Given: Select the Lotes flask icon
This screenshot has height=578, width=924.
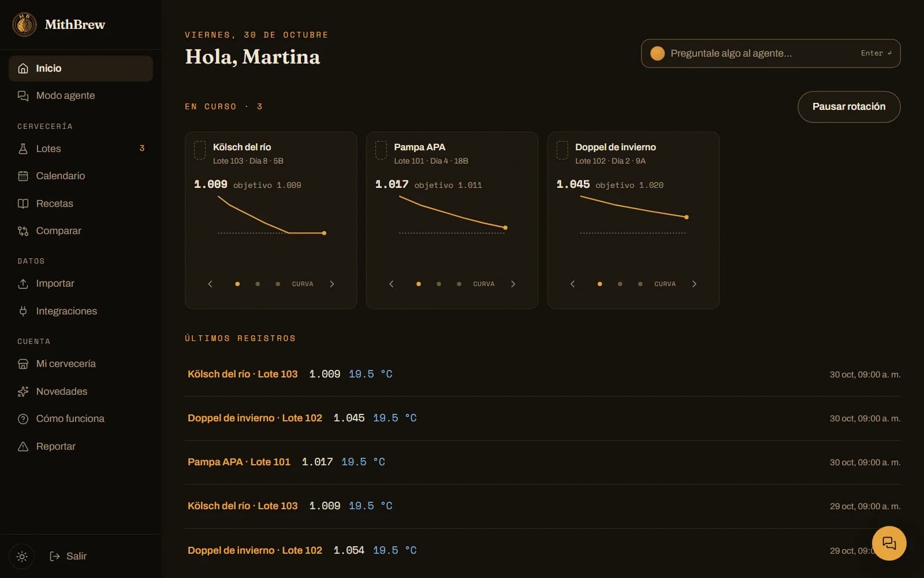Looking at the screenshot, I should pyautogui.click(x=23, y=149).
